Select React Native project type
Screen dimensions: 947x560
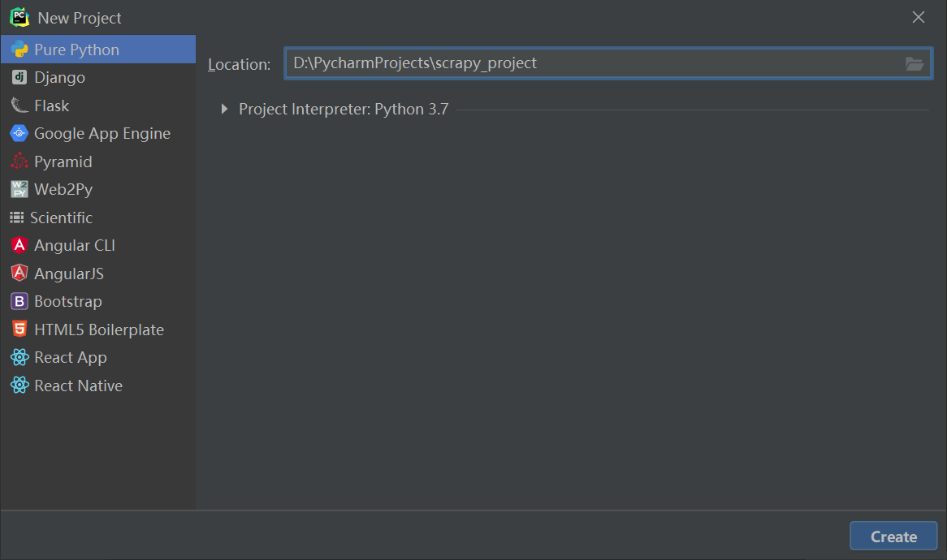pos(78,386)
